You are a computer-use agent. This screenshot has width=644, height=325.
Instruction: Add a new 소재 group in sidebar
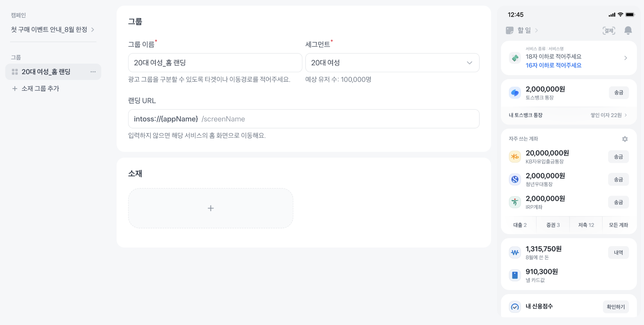36,89
